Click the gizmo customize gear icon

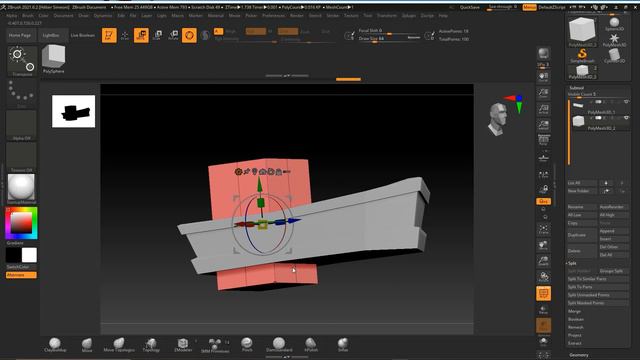click(238, 172)
